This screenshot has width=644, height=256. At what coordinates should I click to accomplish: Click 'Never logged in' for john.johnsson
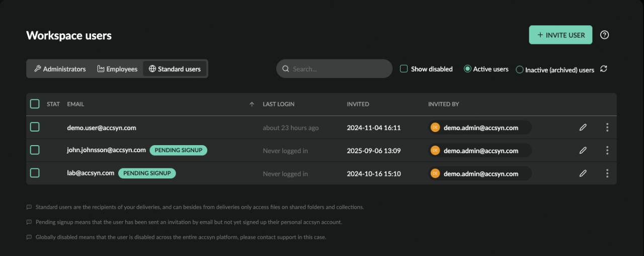coord(285,151)
